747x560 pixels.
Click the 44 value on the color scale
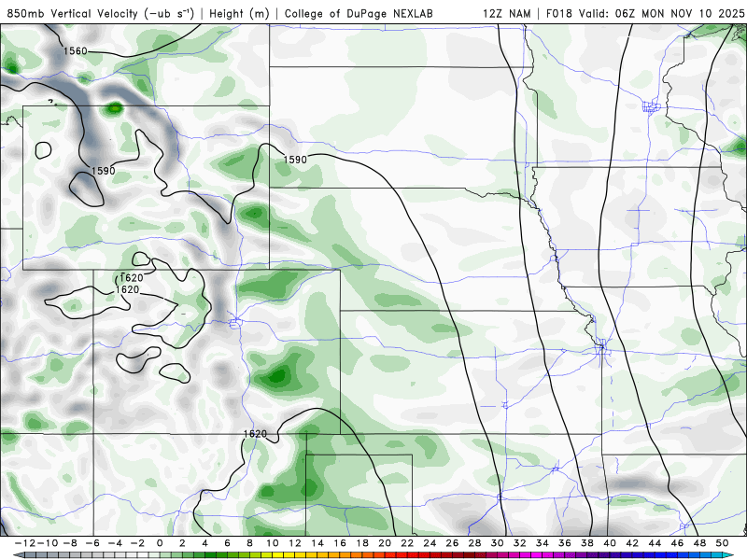[655, 543]
